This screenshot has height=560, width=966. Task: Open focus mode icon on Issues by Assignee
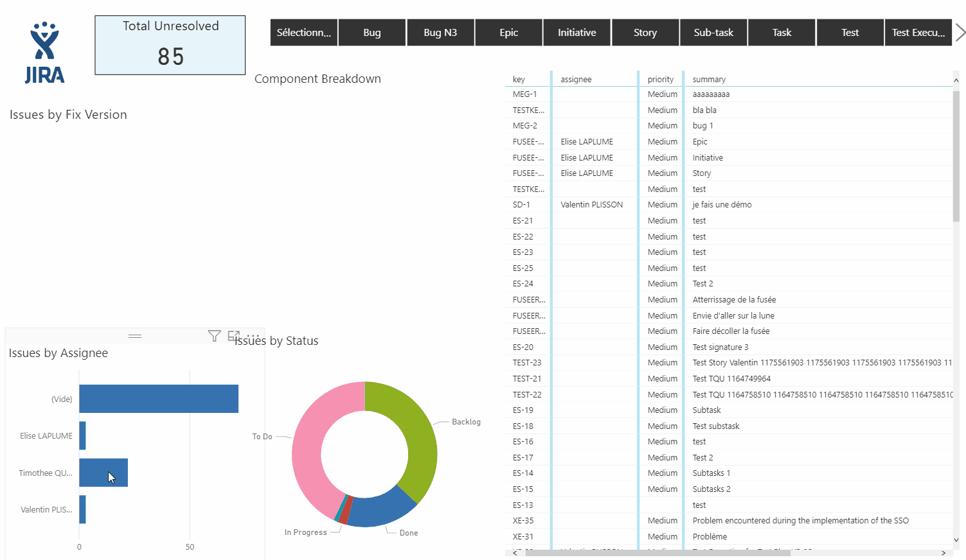coord(234,336)
